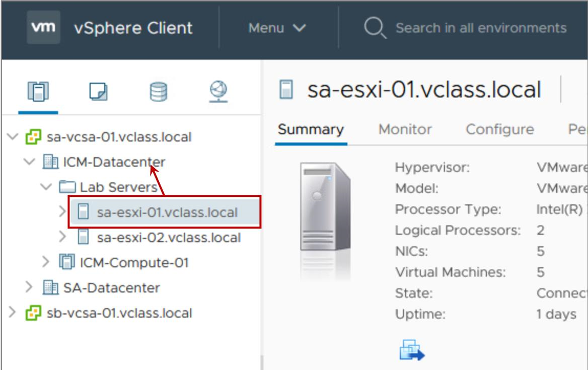This screenshot has width=588, height=370.
Task: Click the Virtual Machines label
Action: click(451, 272)
